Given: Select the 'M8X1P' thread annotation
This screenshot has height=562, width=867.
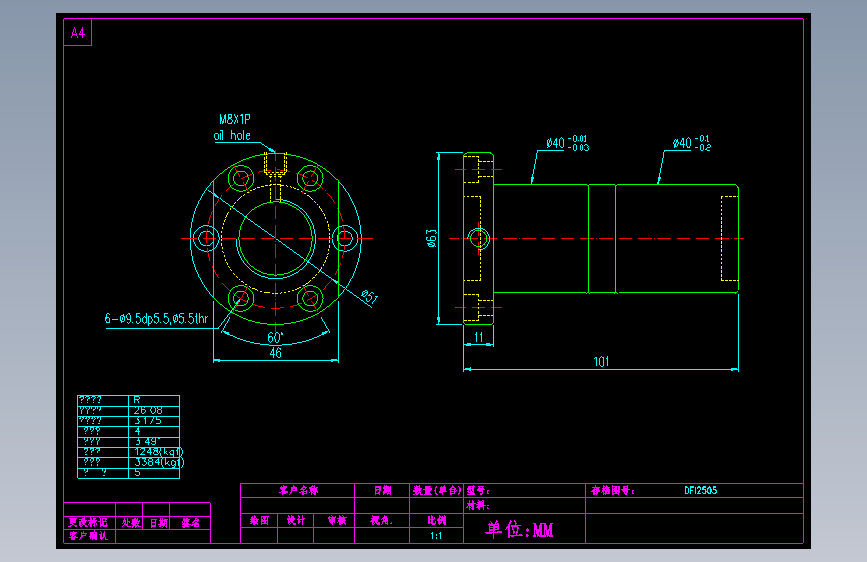Looking at the screenshot, I should (x=235, y=119).
